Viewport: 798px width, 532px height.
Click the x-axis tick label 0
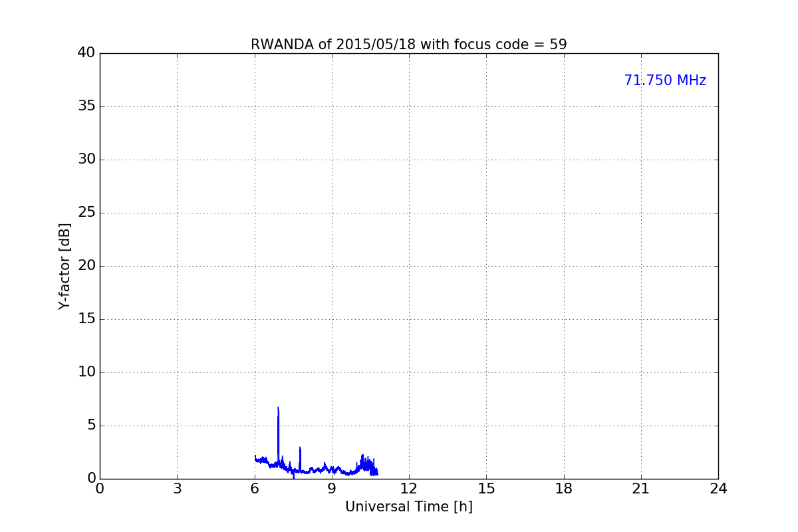(100, 488)
